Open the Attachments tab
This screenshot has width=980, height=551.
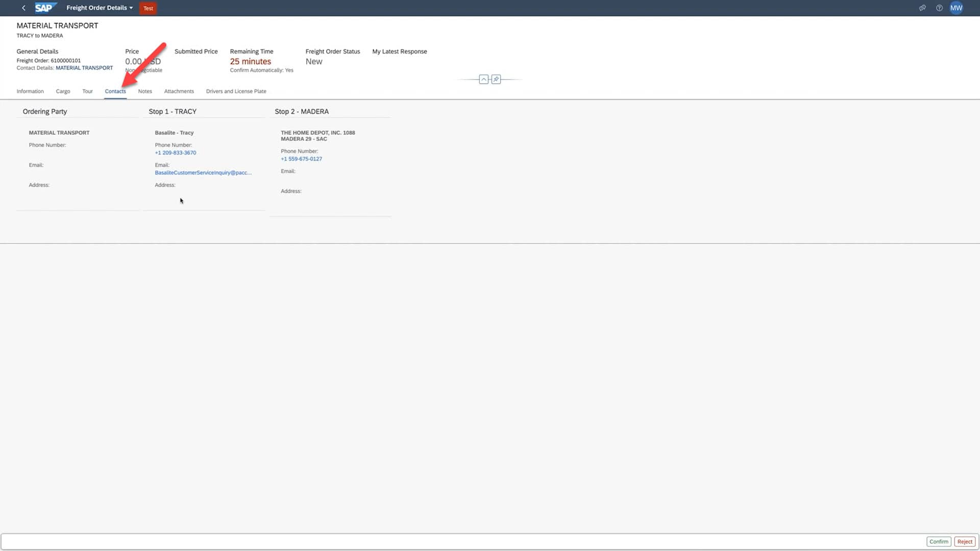point(179,91)
